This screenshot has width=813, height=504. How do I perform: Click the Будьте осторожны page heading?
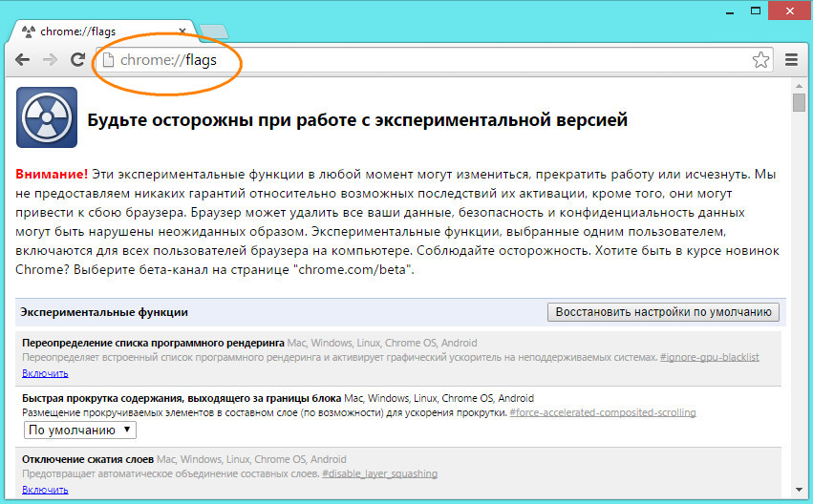tap(357, 120)
